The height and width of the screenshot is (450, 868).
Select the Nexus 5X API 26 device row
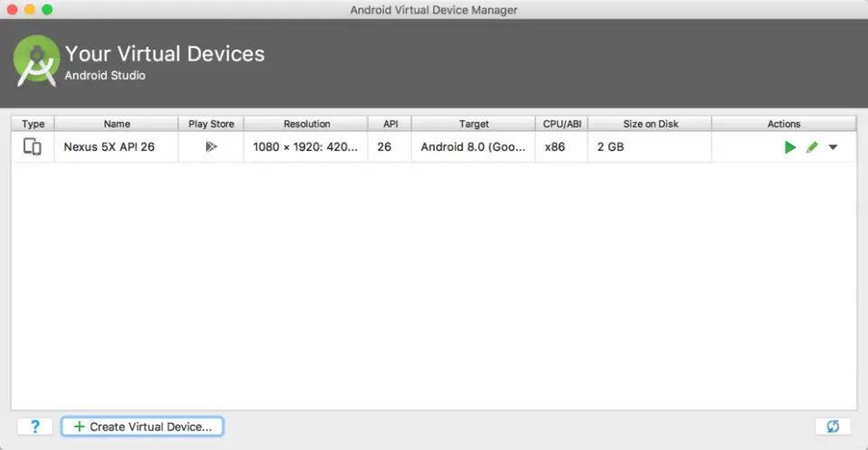pyautogui.click(x=108, y=146)
